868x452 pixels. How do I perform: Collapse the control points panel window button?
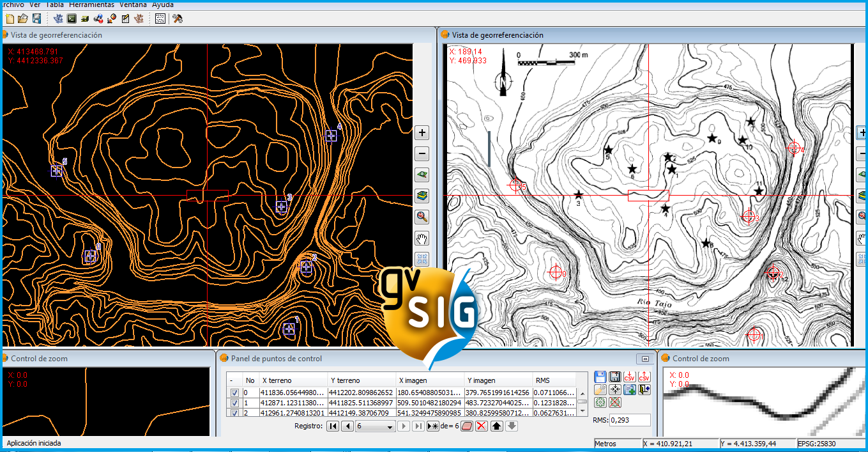pos(645,359)
